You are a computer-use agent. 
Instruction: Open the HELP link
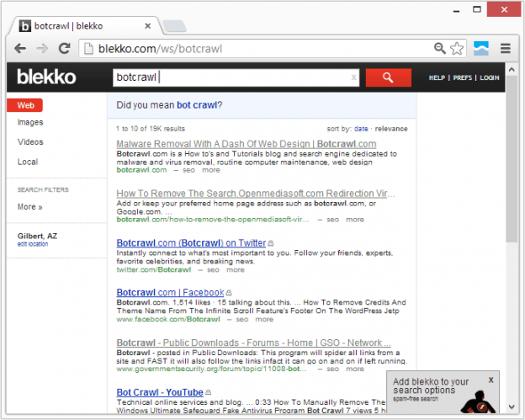tap(437, 77)
